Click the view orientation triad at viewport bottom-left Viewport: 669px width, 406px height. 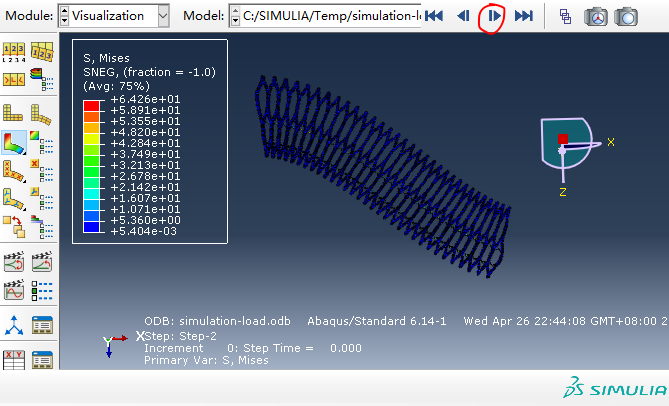point(114,345)
